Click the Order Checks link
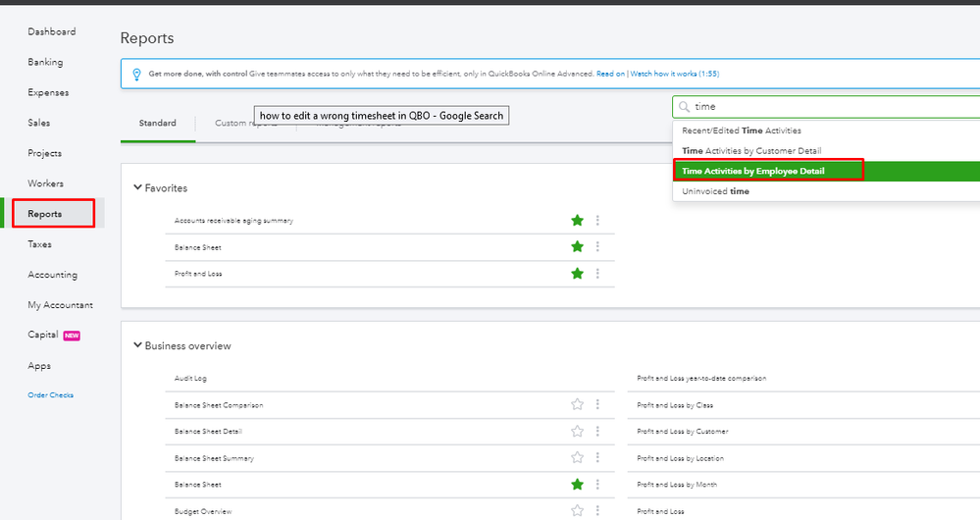 point(50,395)
